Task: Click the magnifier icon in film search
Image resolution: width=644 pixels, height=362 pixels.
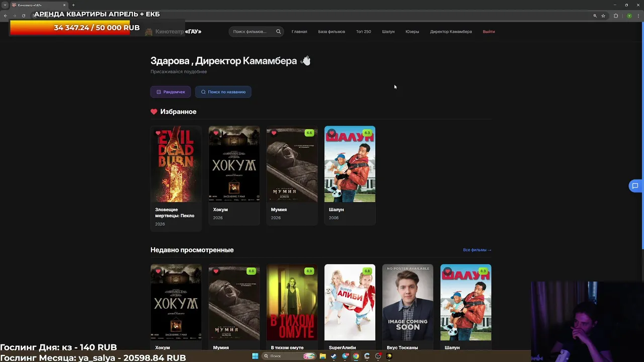Action: [x=278, y=32]
